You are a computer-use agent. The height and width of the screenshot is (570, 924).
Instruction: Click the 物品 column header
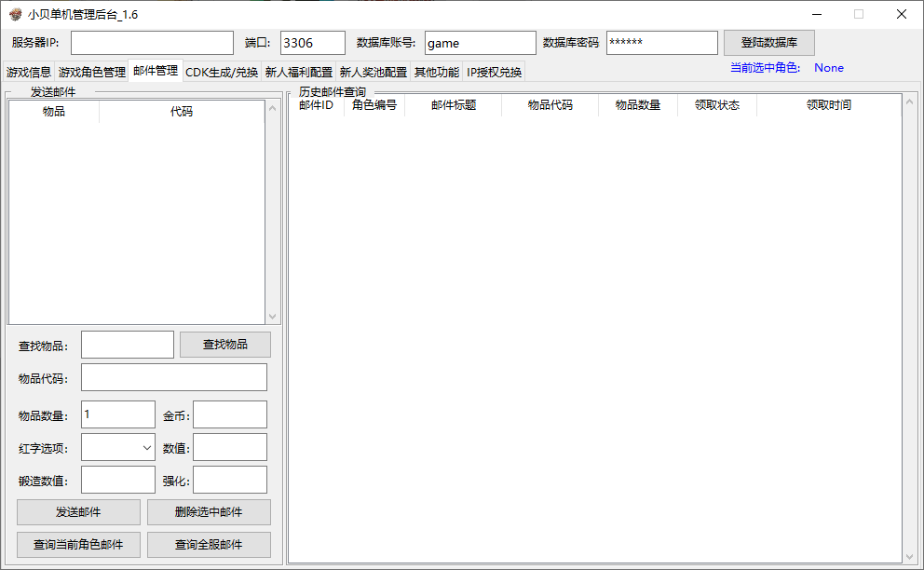click(x=54, y=112)
